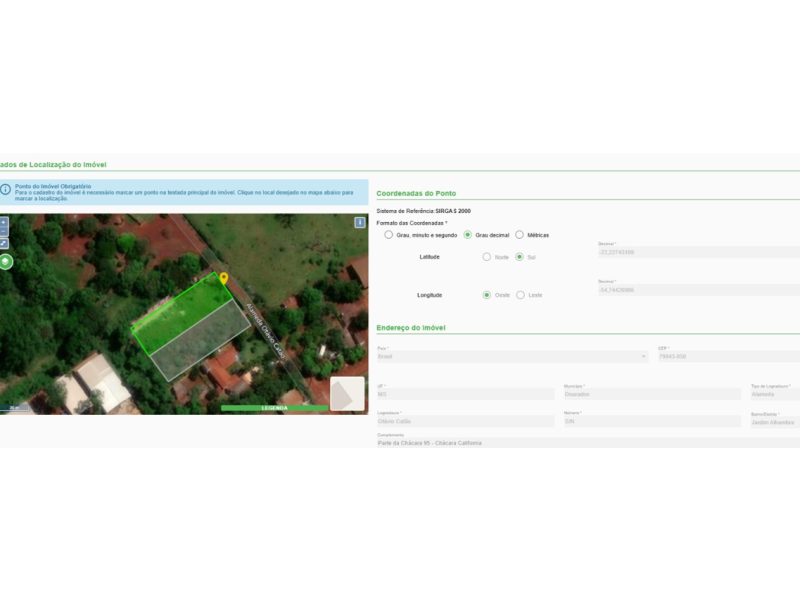This screenshot has height=600, width=800.
Task: Open the map layers button
Action: [6, 262]
